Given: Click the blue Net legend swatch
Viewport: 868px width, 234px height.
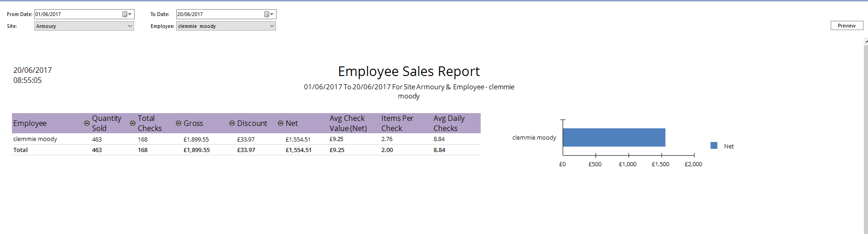Looking at the screenshot, I should (x=714, y=146).
